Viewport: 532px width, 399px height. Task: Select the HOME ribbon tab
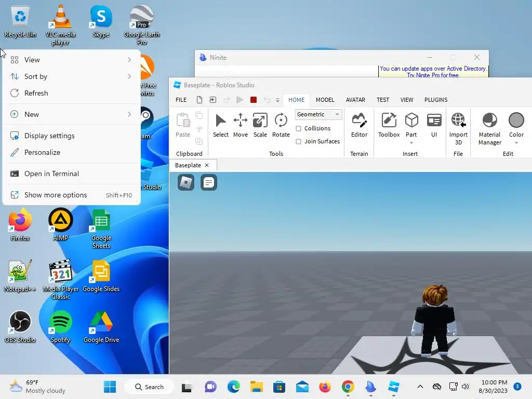pos(296,100)
